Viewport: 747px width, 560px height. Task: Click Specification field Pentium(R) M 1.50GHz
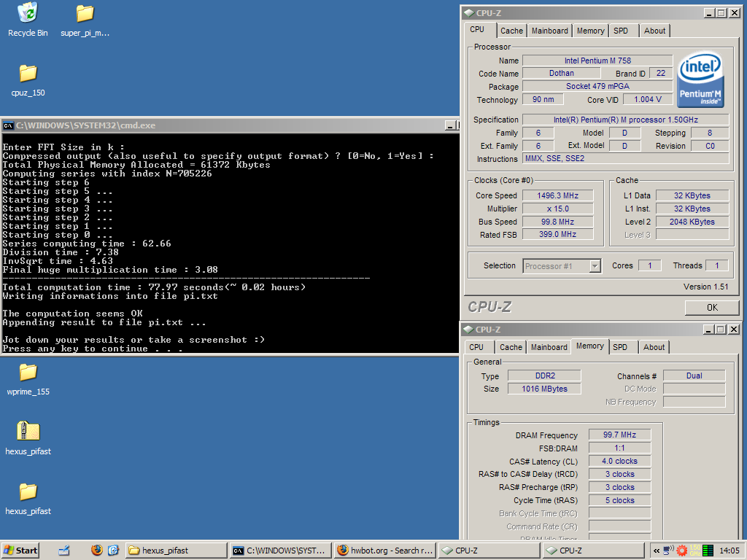click(x=625, y=120)
